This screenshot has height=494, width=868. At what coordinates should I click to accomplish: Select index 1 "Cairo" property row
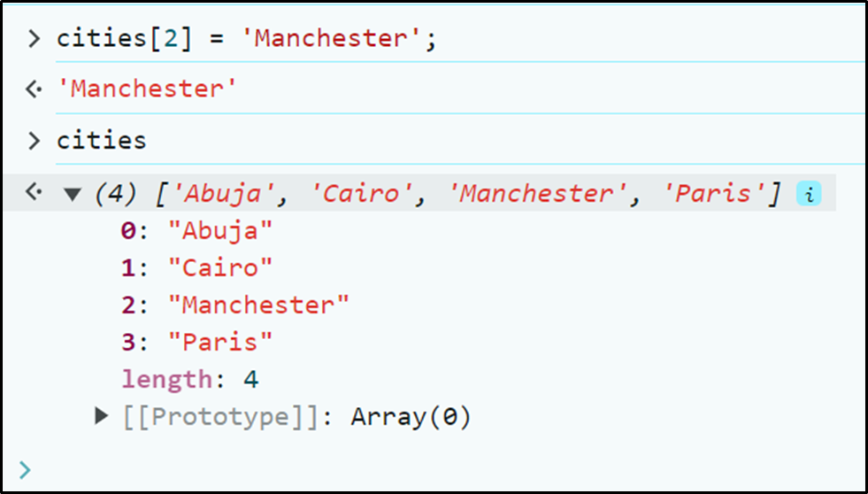click(x=196, y=267)
